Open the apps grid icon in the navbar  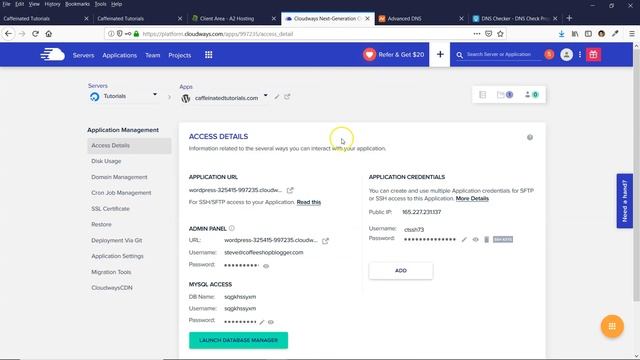point(209,55)
